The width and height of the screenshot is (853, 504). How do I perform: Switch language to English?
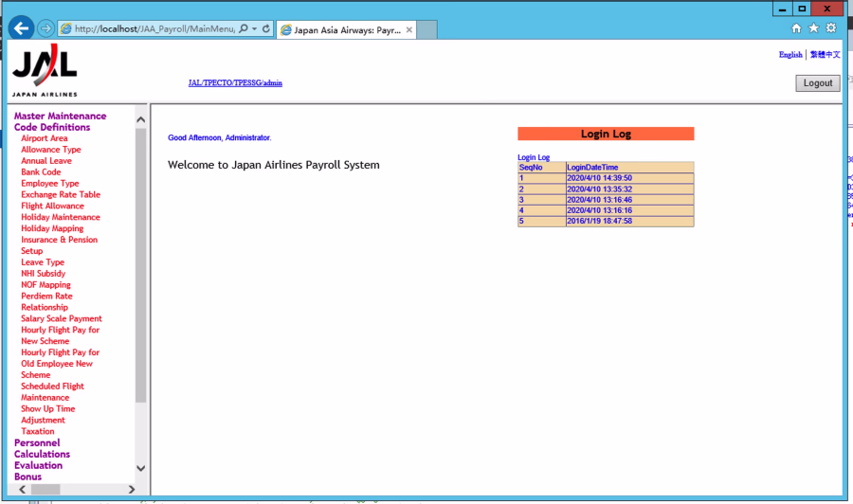click(x=790, y=55)
